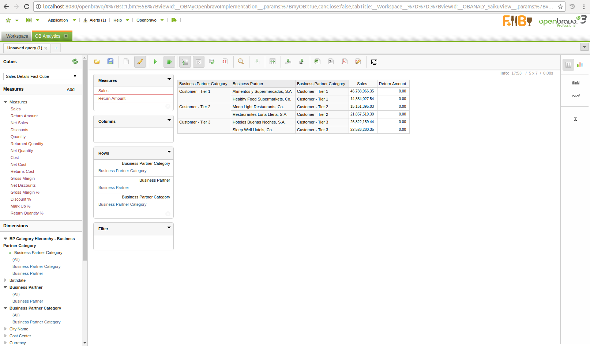
Task: Select the Net Sales measure
Action: click(19, 123)
